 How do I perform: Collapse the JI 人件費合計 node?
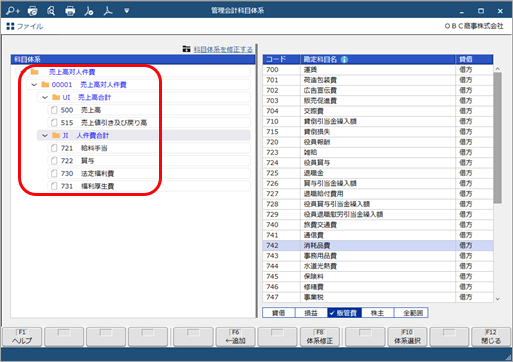(45, 135)
